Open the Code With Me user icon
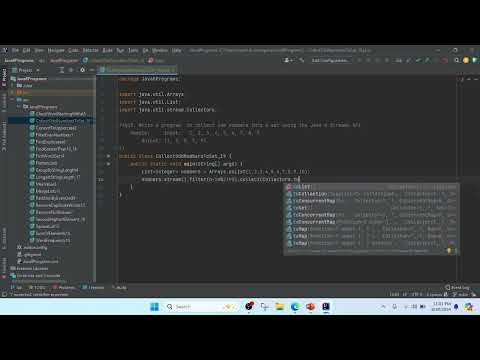The image size is (480, 360). [x=288, y=60]
